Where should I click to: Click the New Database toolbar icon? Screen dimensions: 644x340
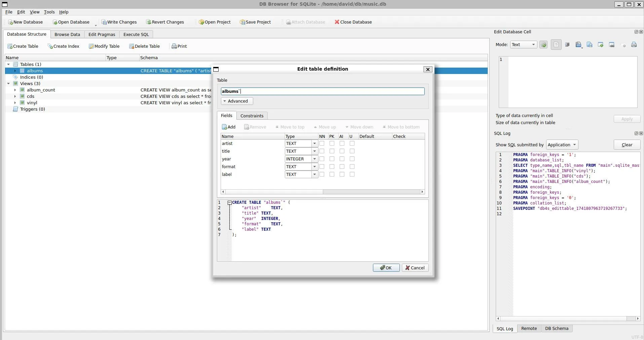(x=10, y=22)
